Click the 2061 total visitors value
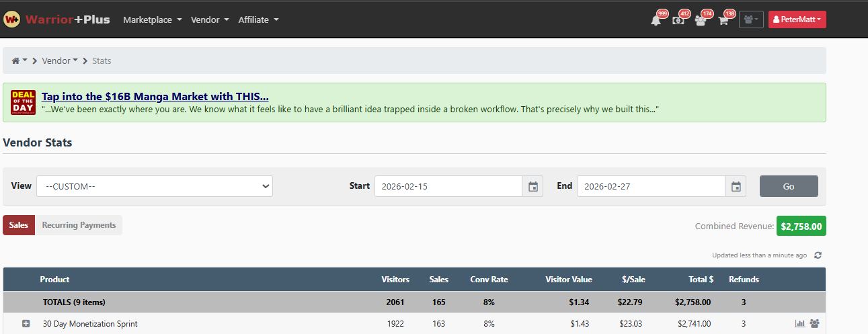 click(x=395, y=302)
